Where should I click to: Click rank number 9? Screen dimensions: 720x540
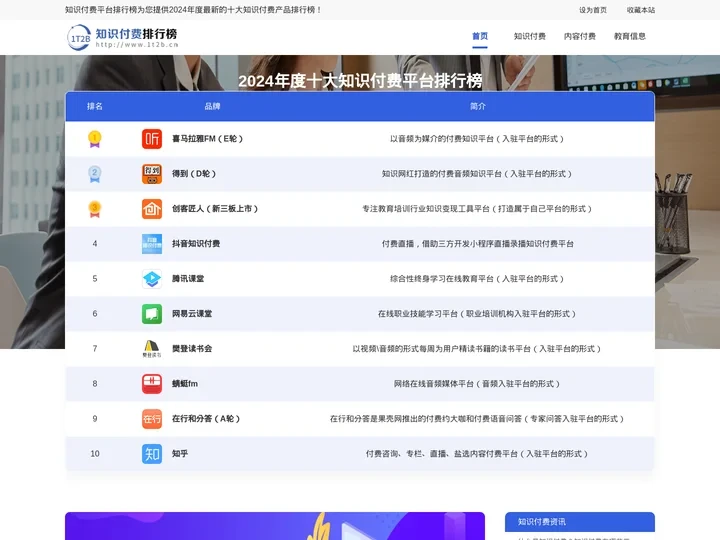(95, 419)
